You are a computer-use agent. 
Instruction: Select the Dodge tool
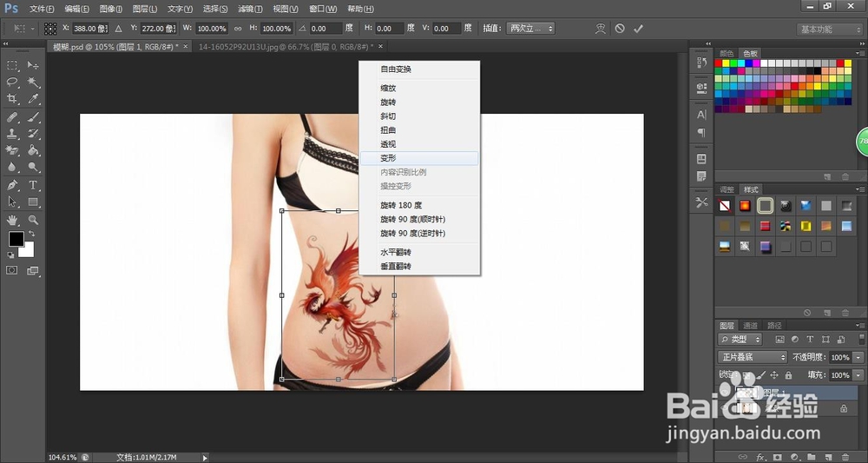pos(33,167)
